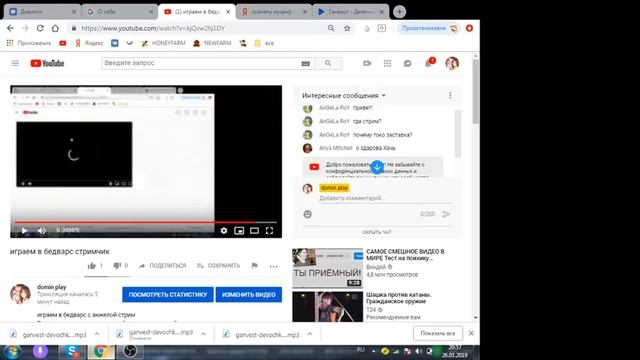Viewport: 640px width, 360px height.
Task: Jump to newest chat messages with blue arrow
Action: (377, 167)
